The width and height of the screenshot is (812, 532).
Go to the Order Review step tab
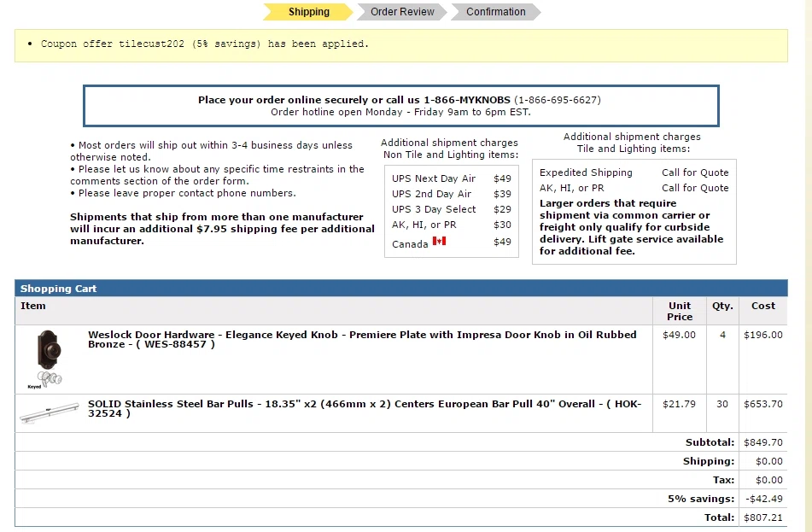coord(402,12)
